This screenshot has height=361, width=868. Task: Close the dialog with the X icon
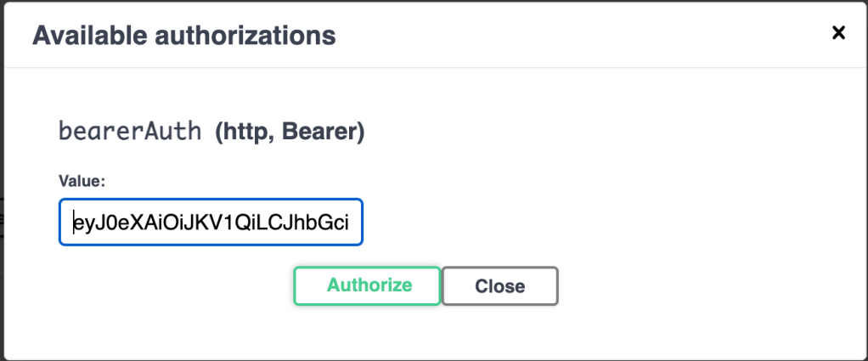[838, 33]
